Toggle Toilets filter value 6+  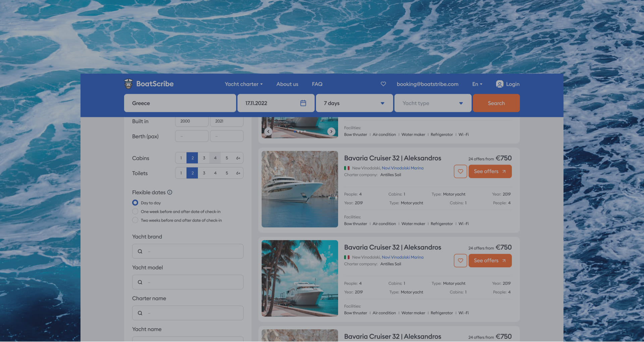(238, 173)
